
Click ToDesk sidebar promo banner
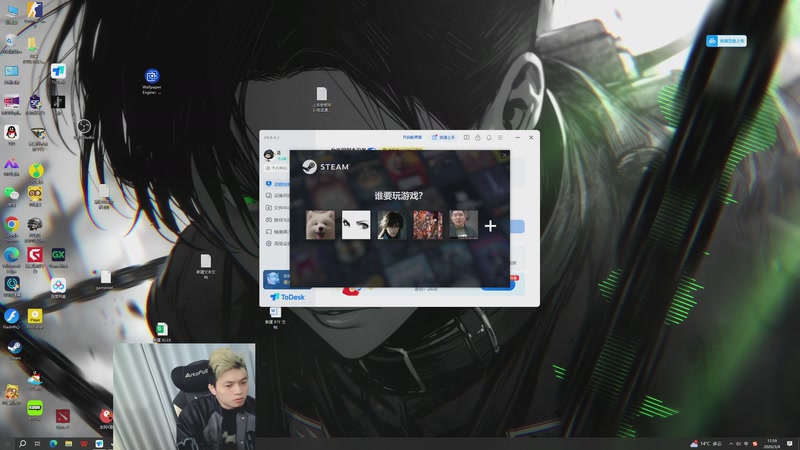277,279
